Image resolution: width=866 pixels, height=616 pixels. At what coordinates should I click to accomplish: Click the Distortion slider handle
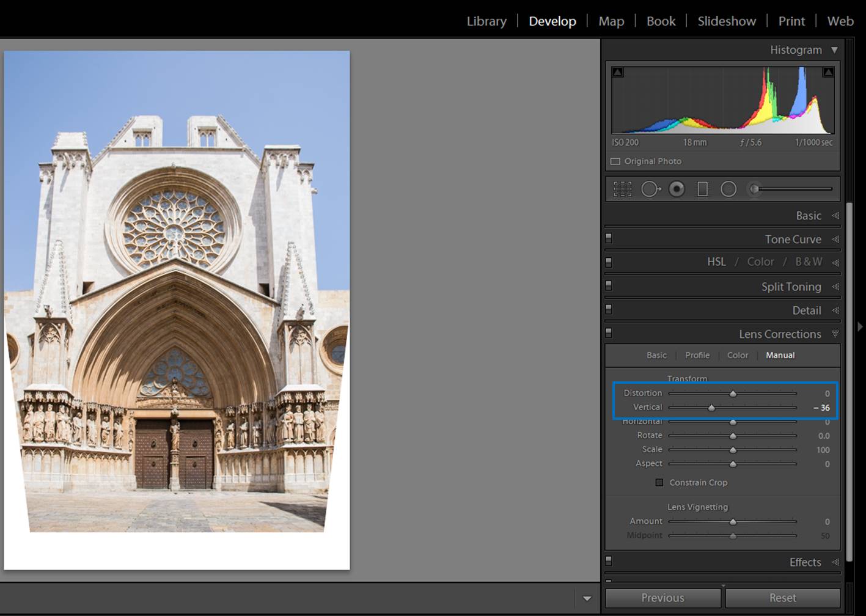click(x=733, y=394)
